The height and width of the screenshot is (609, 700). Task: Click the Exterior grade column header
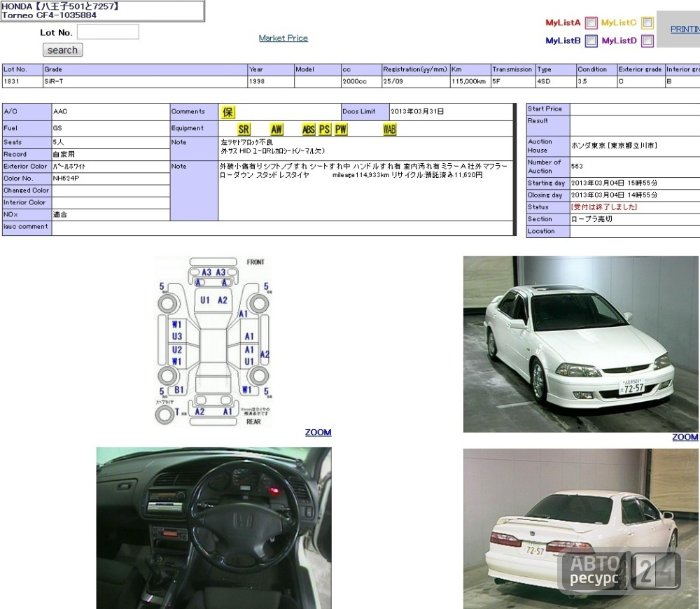coord(641,70)
